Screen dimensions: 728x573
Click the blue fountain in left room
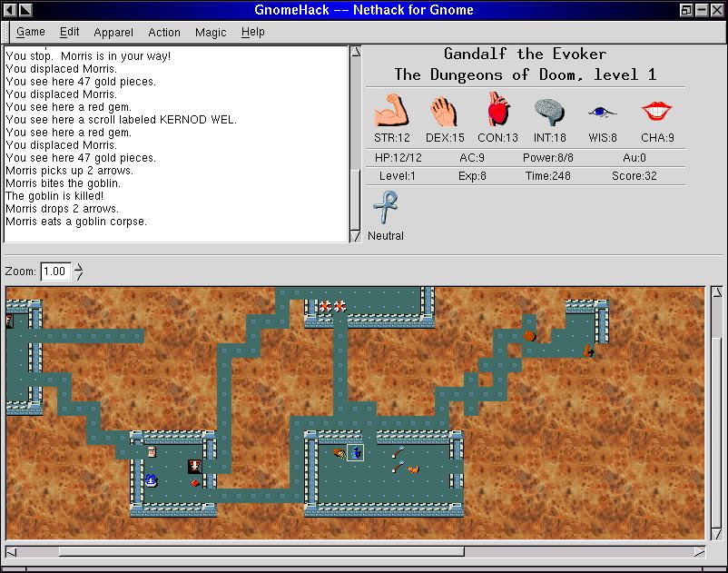[x=152, y=480]
